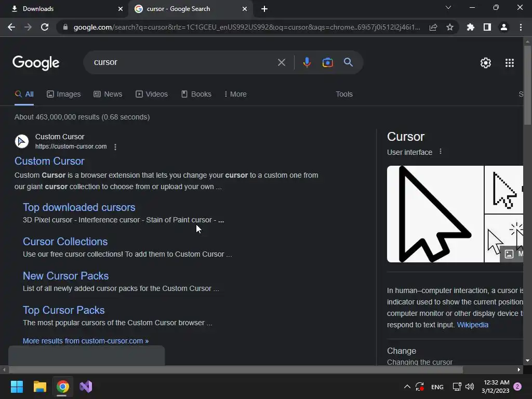Show hidden system tray icons
This screenshot has width=532, height=399.
[x=407, y=387]
